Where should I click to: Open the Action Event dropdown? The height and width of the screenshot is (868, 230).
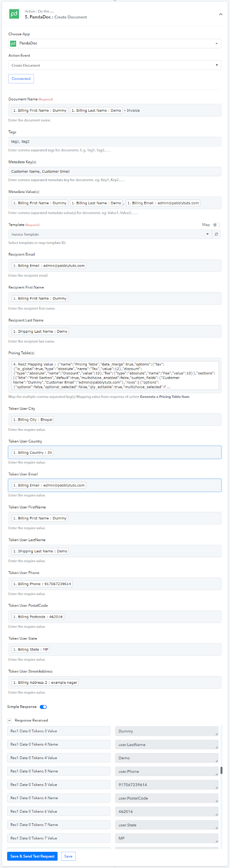[115, 65]
